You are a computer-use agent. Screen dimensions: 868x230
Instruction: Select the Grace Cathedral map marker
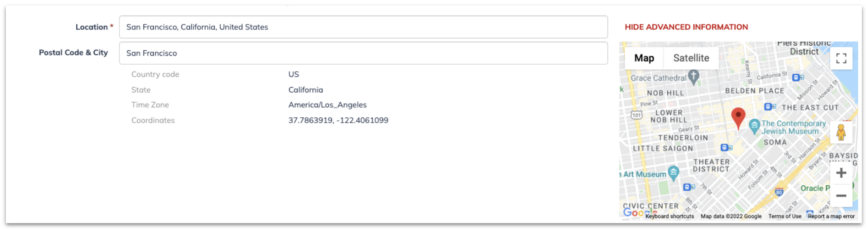[x=694, y=77]
